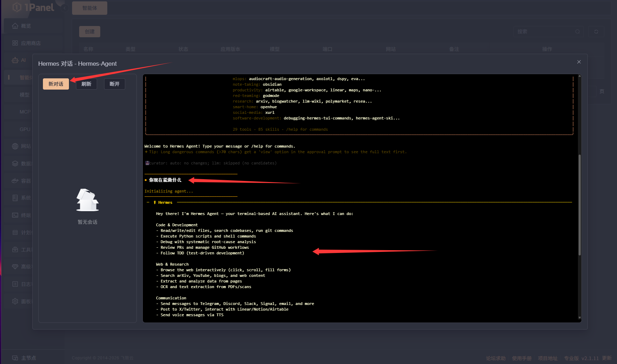Screen dimensions: 617x364
Task: Open the 使用手册 user manual link
Action: pyautogui.click(x=522, y=358)
